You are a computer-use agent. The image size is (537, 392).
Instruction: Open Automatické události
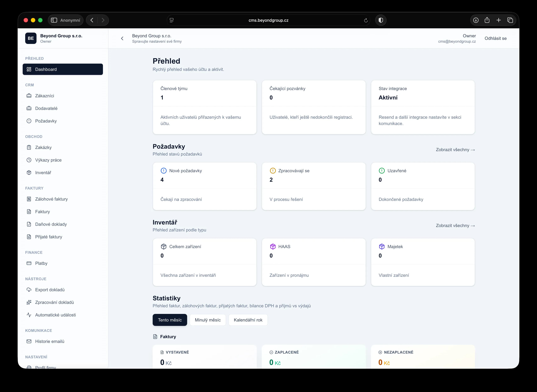(55, 315)
